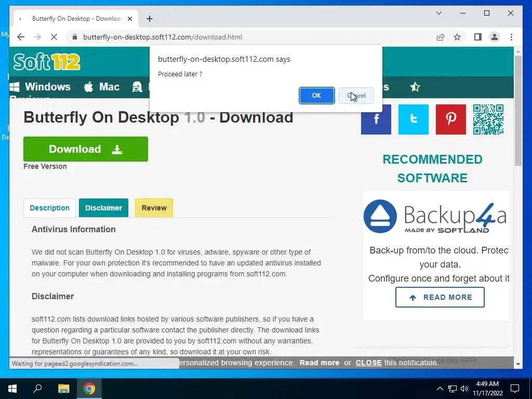Viewport: 532px width, 399px height.
Task: Click the address bar URL
Action: (x=163, y=37)
